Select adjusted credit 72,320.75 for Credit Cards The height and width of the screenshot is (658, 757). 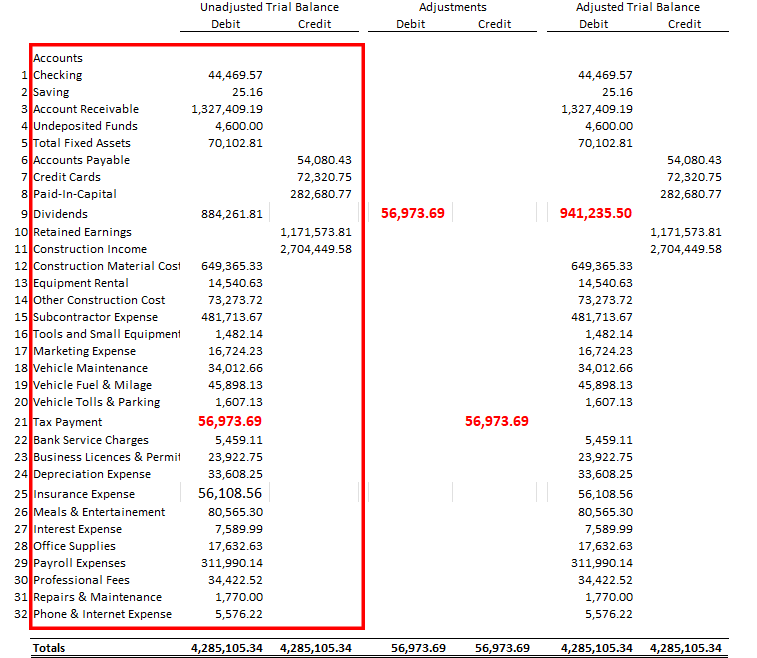[x=694, y=177]
